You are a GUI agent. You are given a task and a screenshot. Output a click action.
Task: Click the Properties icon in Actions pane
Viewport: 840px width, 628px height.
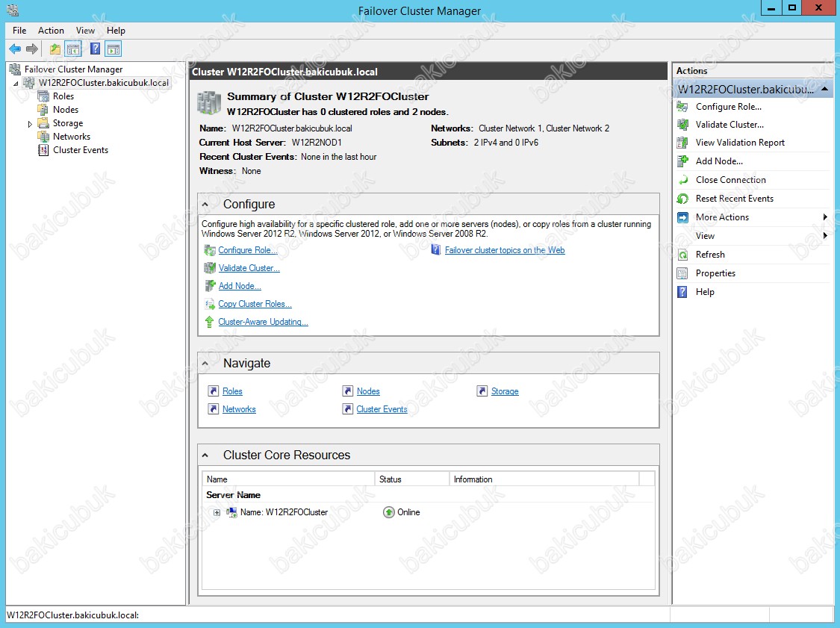682,274
